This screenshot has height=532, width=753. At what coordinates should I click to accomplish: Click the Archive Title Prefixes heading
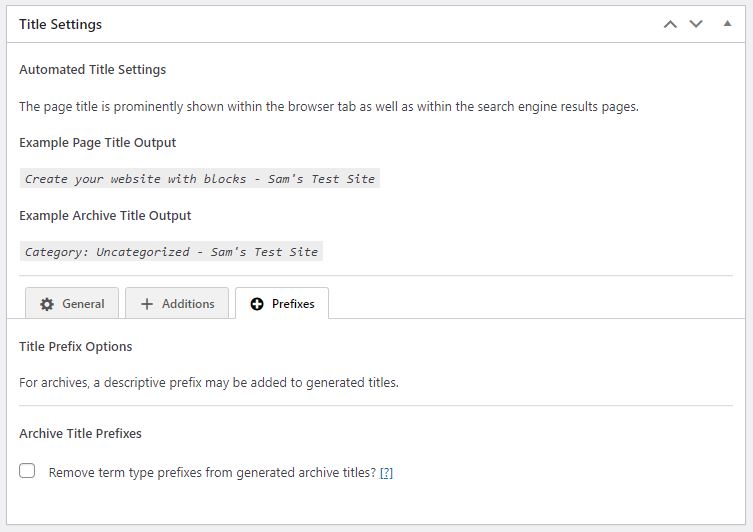click(80, 433)
